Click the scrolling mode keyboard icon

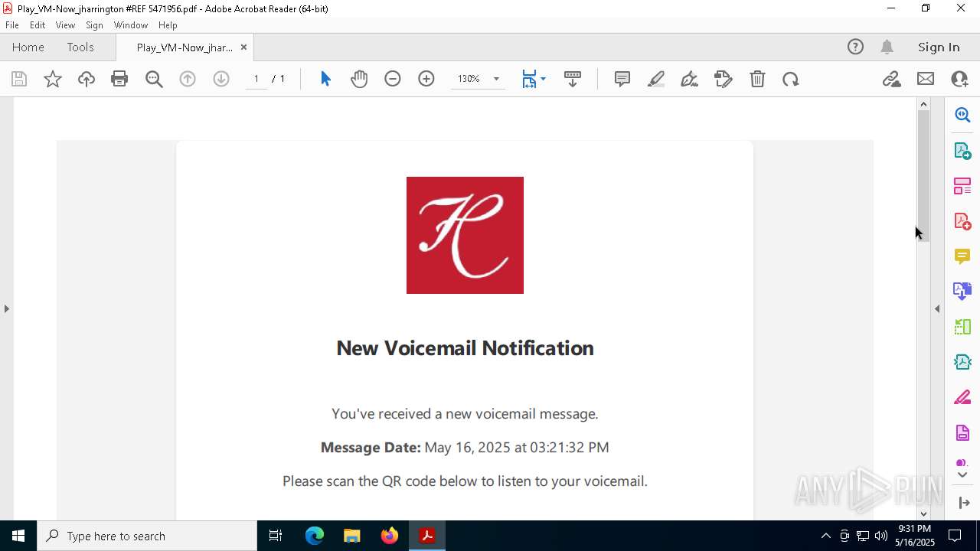pos(573,79)
